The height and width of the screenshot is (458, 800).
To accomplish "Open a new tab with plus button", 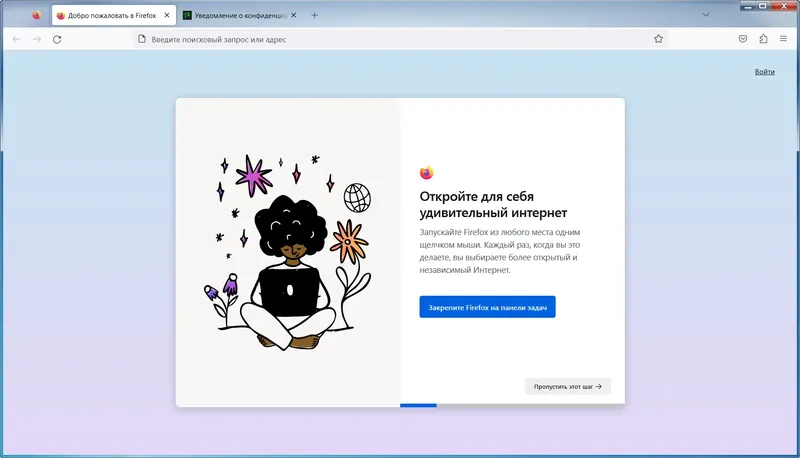I will click(314, 15).
